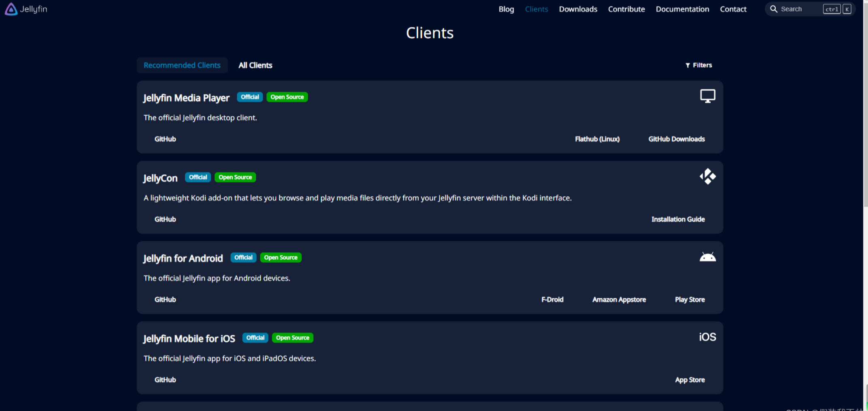Click the Jellyfin for Android title
Image resolution: width=868 pixels, height=411 pixels.
[x=183, y=259]
